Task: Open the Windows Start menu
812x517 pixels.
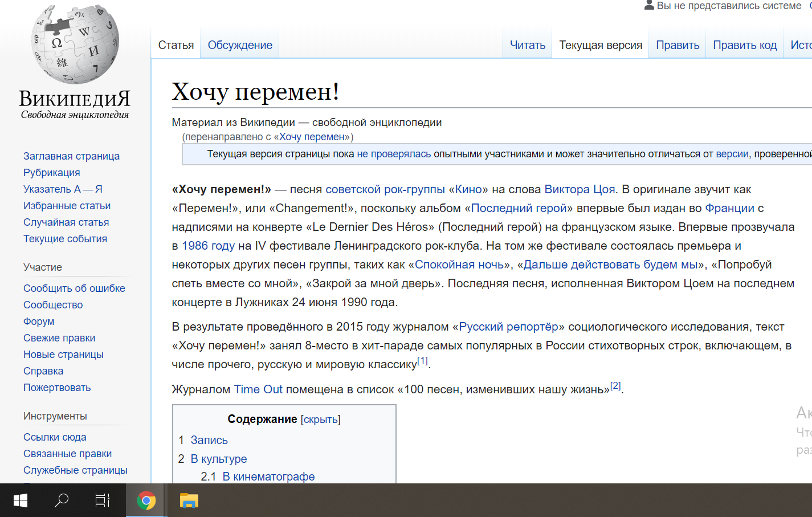Action: (x=21, y=500)
